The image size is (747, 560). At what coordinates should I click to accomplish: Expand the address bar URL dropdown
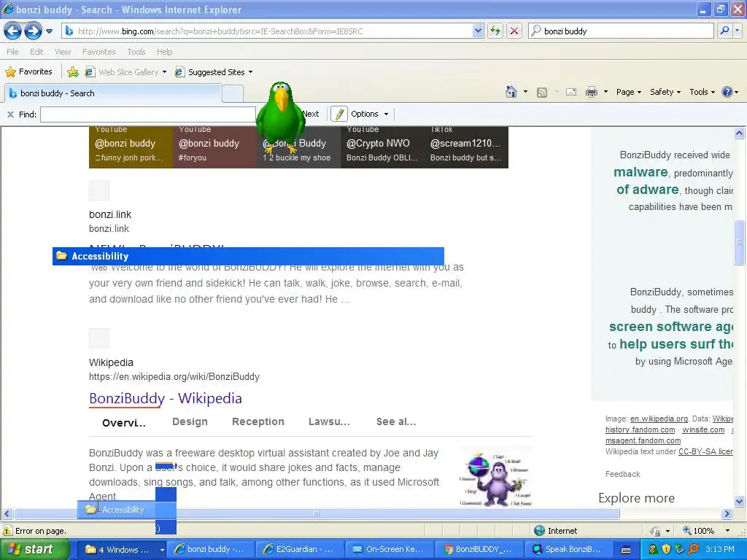tap(478, 31)
